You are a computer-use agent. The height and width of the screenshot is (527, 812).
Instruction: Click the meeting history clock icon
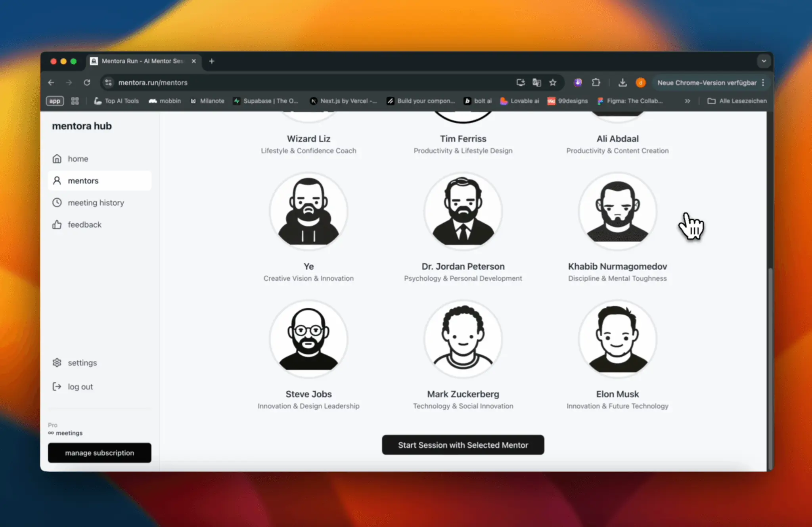tap(57, 203)
